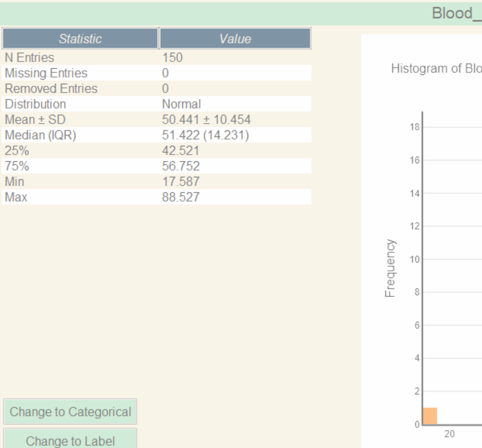The image size is (482, 448).
Task: Click the Histogram chart title text
Action: tap(436, 69)
